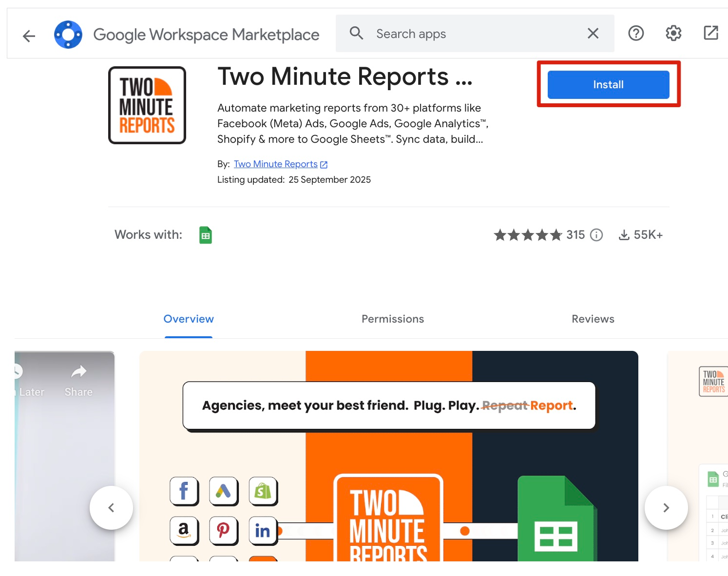Click the Share button on video thumbnail

(x=78, y=381)
